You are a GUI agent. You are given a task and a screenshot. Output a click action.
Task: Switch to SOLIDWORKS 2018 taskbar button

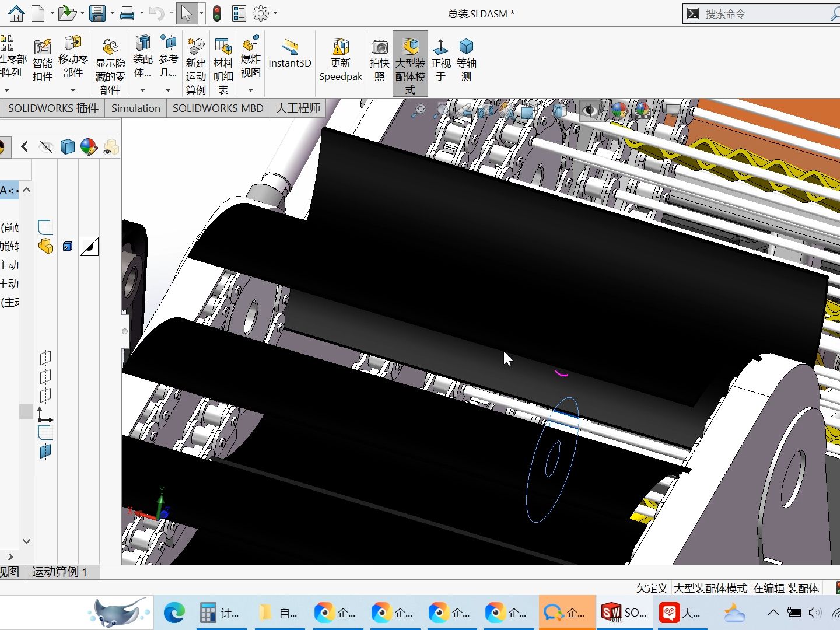pyautogui.click(x=624, y=612)
